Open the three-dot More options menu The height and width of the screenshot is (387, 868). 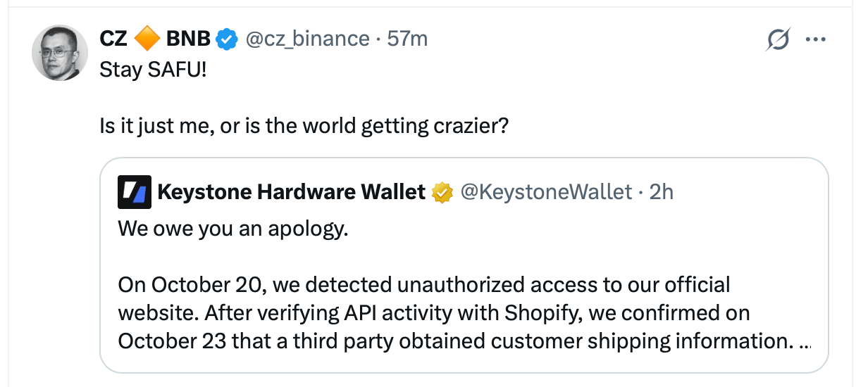point(815,40)
